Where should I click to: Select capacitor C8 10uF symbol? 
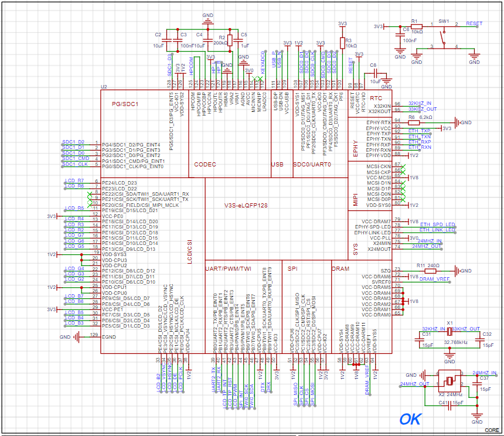tap(375, 73)
